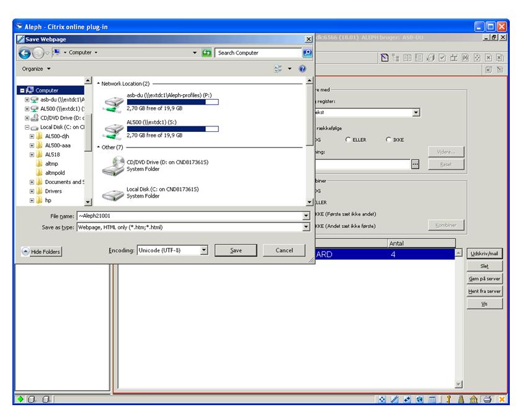Image resolution: width=524 pixels, height=420 pixels.
Task: Click the Hide Folders button
Action: point(42,252)
